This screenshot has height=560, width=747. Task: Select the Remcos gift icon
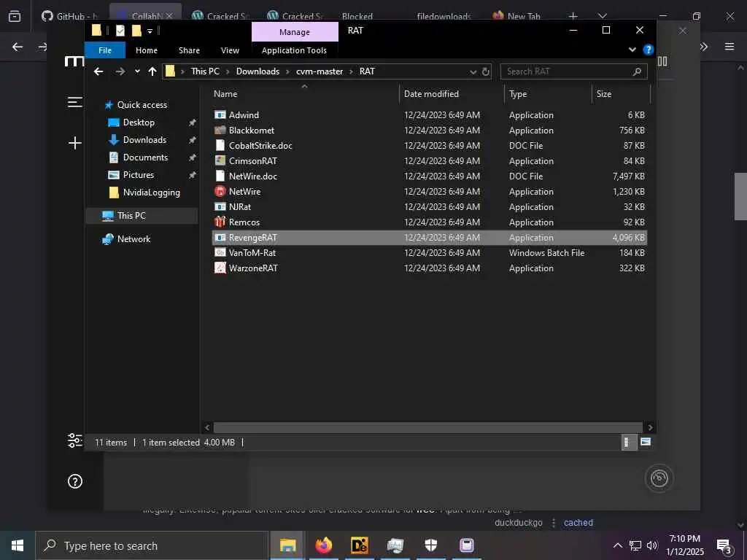pyautogui.click(x=220, y=222)
